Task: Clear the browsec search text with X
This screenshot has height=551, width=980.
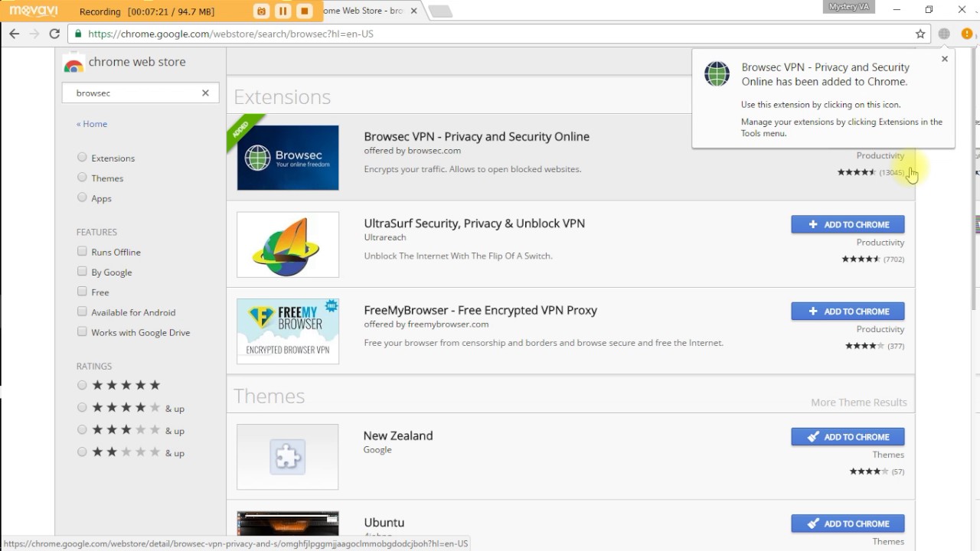Action: pyautogui.click(x=205, y=93)
